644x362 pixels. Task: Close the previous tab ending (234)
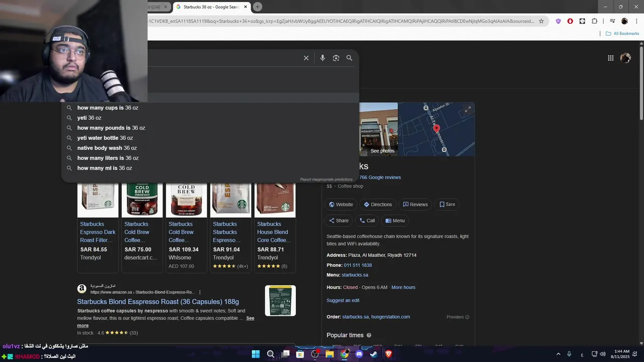pos(166,7)
